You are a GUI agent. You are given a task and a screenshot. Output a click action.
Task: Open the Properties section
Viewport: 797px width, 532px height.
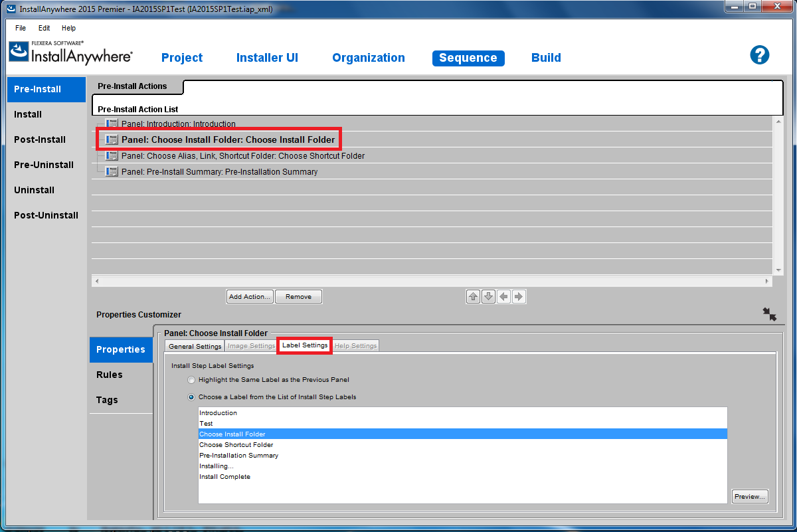pos(121,350)
